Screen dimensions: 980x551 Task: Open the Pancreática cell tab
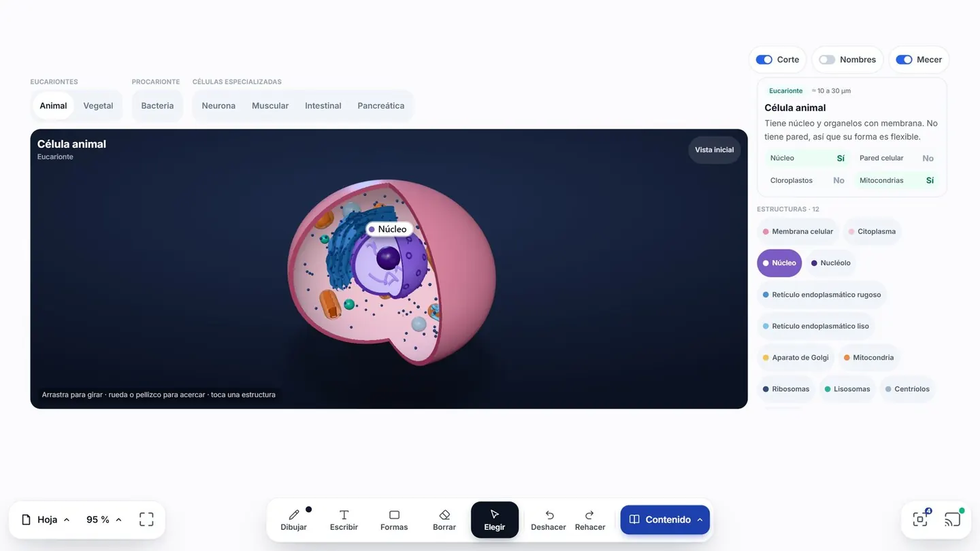click(381, 105)
